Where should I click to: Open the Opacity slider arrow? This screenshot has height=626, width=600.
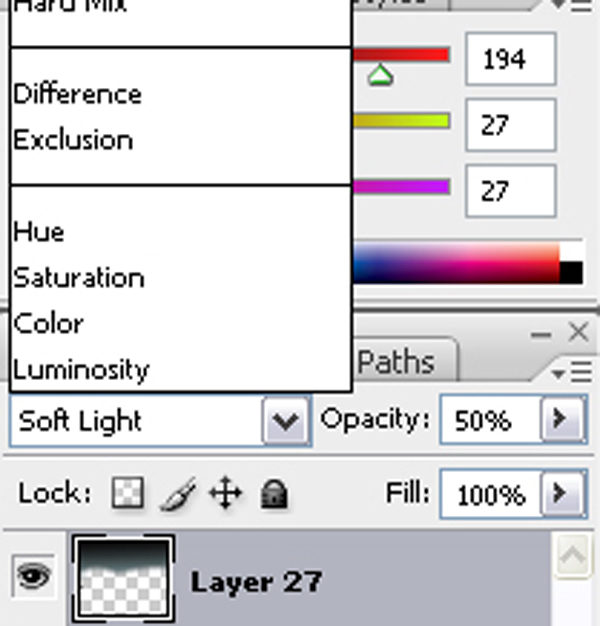click(x=561, y=421)
